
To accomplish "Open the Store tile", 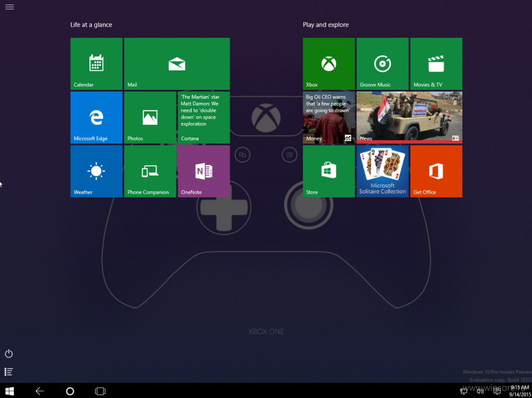I will 329,171.
